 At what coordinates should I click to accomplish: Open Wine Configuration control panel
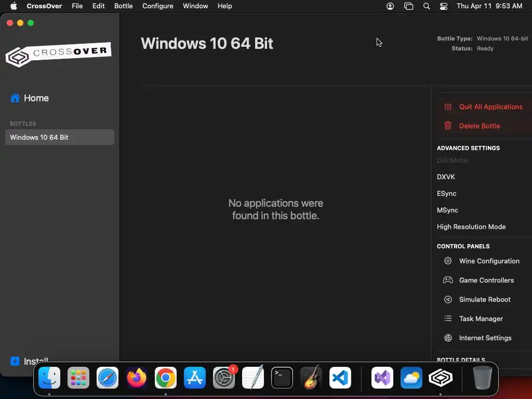pos(489,261)
